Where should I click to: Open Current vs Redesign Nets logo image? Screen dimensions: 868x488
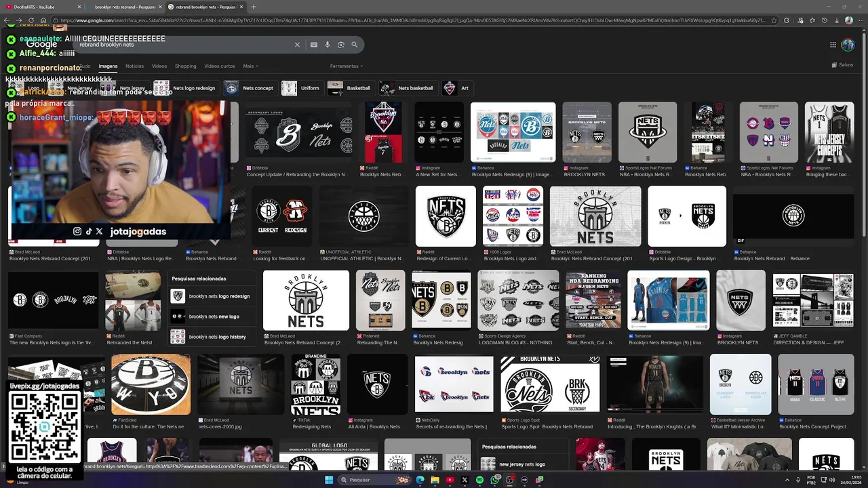coord(282,216)
